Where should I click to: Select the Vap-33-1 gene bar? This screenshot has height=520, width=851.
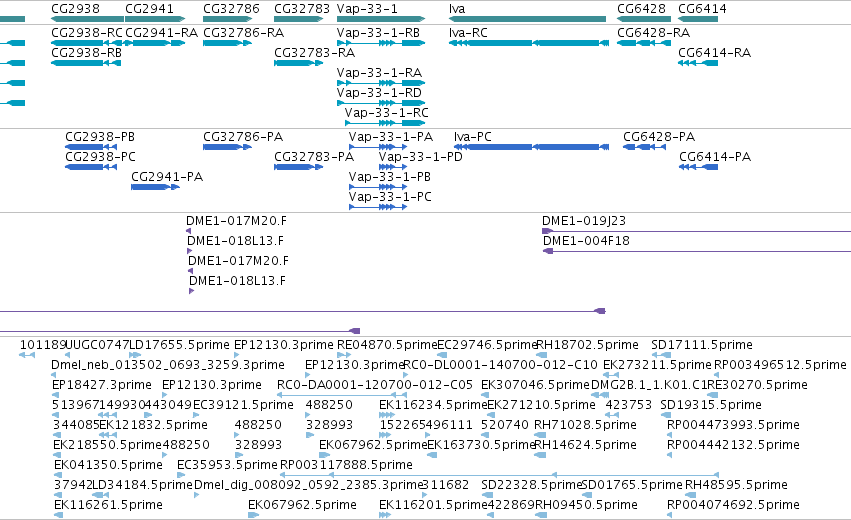380,19
